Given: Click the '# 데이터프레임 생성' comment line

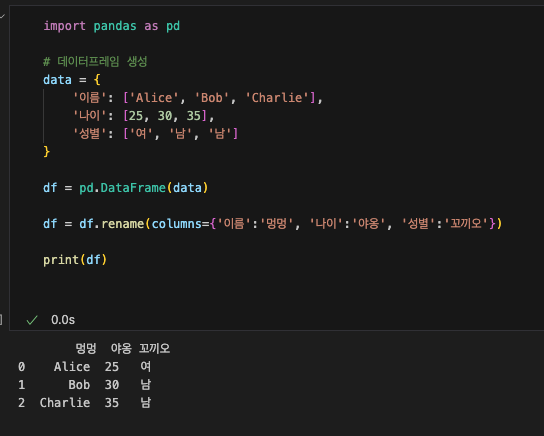Looking at the screenshot, I should coord(95,62).
